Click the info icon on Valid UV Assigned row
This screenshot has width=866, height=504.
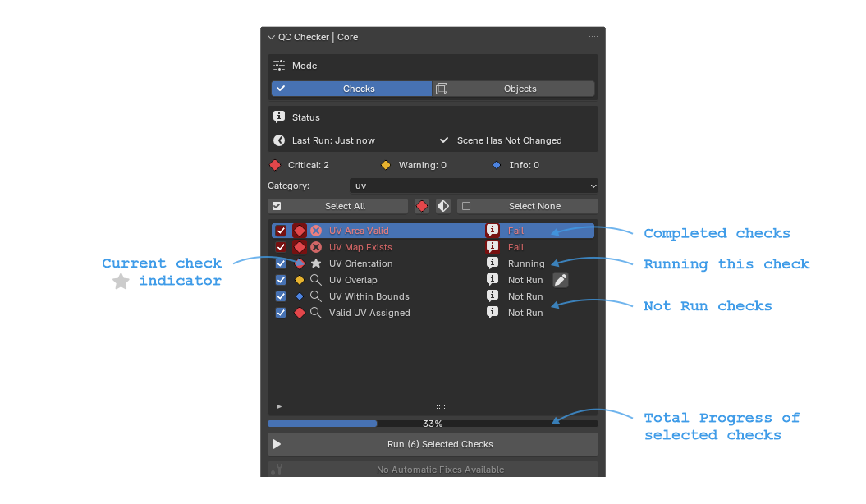(492, 313)
